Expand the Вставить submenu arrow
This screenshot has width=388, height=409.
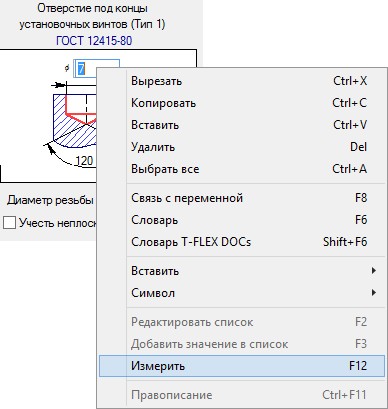coord(374,271)
